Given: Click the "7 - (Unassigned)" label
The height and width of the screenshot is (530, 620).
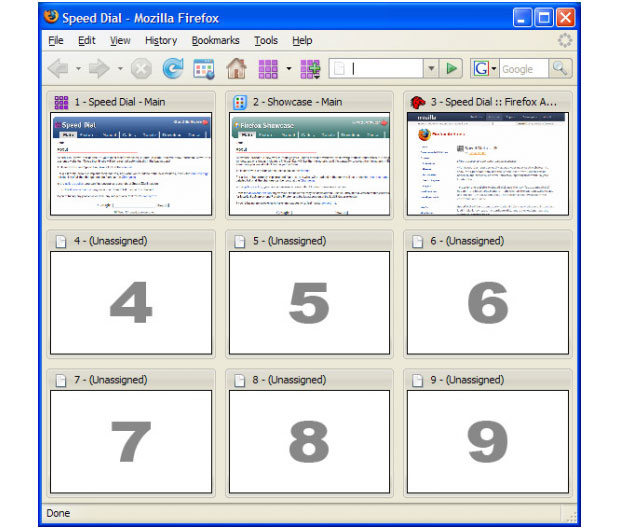Looking at the screenshot, I should (x=111, y=380).
